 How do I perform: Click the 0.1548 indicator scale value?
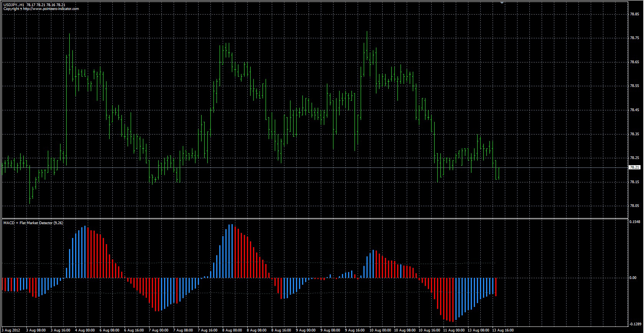tap(635, 221)
